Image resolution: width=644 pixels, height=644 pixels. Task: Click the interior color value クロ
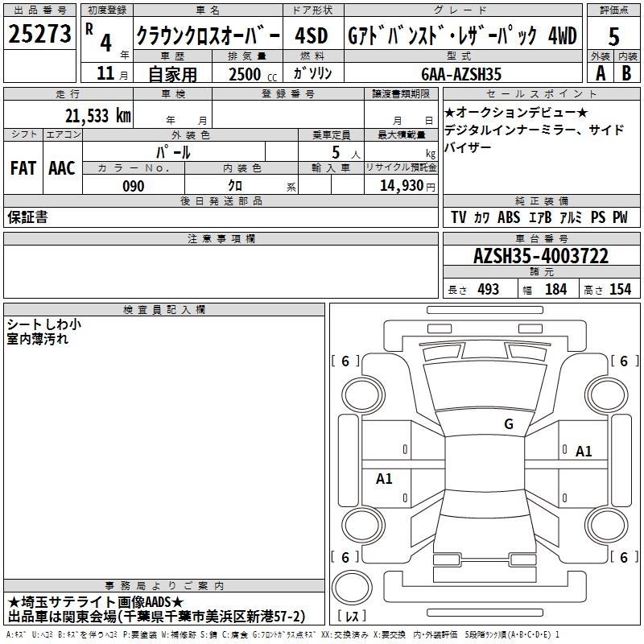235,186
